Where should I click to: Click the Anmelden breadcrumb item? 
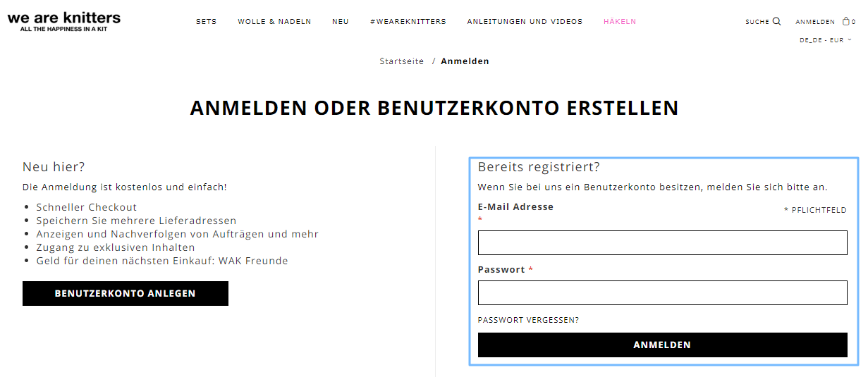coord(465,61)
